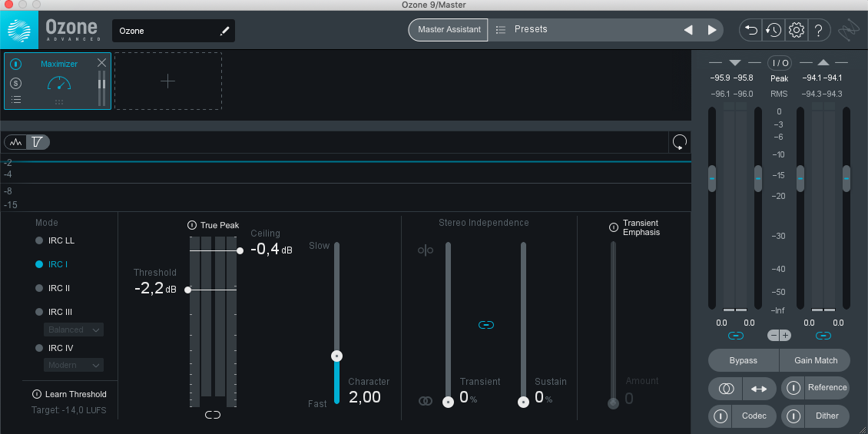Click the Ozone logo icon
The width and height of the screenshot is (868, 434).
coord(19,30)
